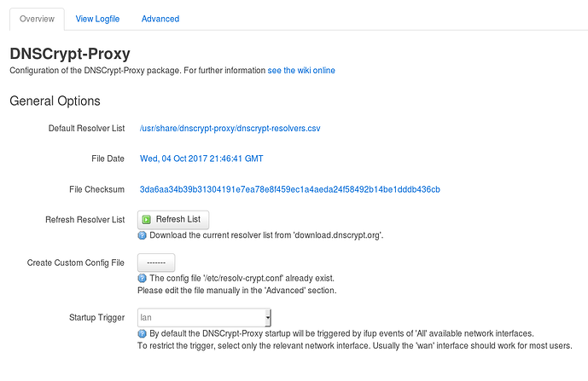Click the 'Startup Trigger' field label
Image resolution: width=588 pixels, height=381 pixels.
(x=97, y=318)
